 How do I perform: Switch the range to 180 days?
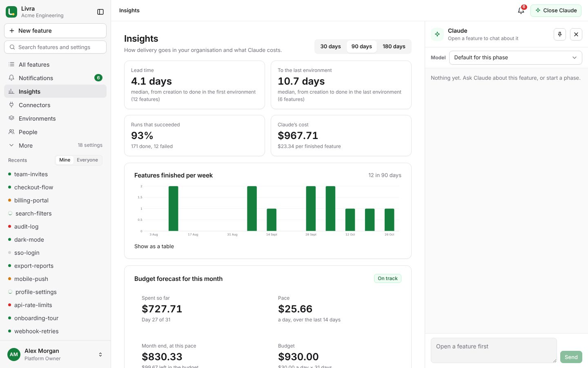click(394, 47)
